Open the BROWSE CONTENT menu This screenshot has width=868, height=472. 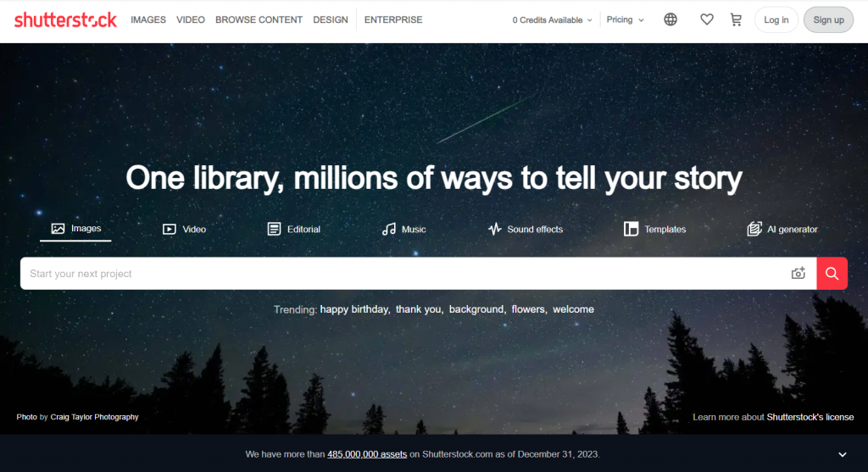click(259, 20)
